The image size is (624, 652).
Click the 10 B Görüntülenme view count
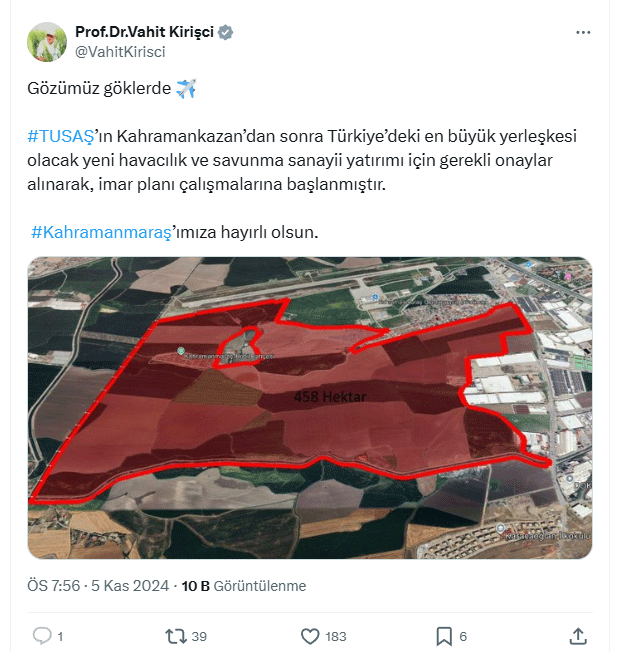point(244,586)
